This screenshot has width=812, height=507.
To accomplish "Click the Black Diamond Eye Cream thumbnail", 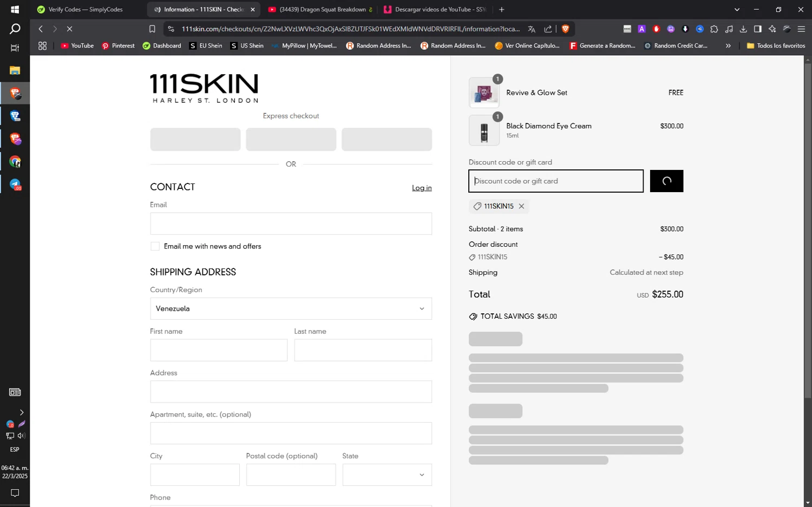I will (x=484, y=130).
